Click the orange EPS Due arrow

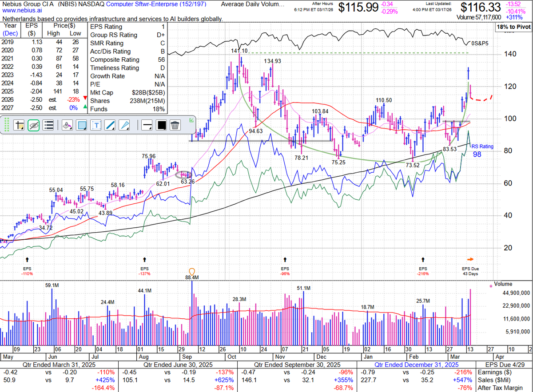click(x=471, y=259)
